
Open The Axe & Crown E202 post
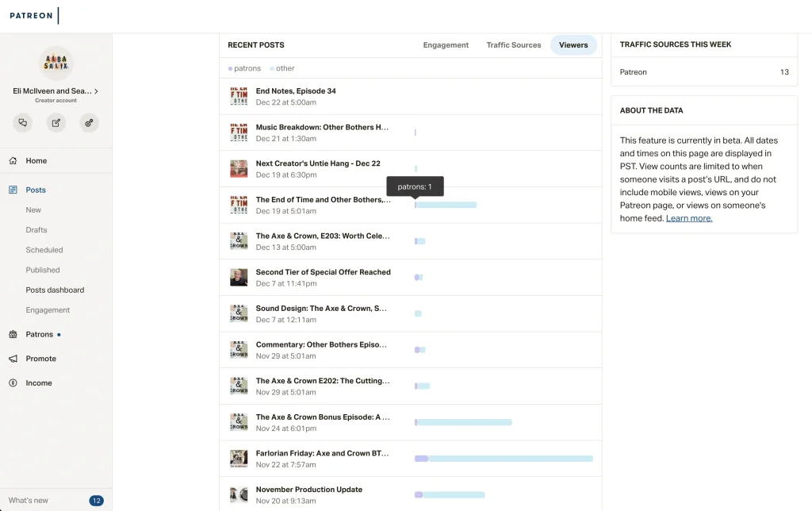[323, 381]
